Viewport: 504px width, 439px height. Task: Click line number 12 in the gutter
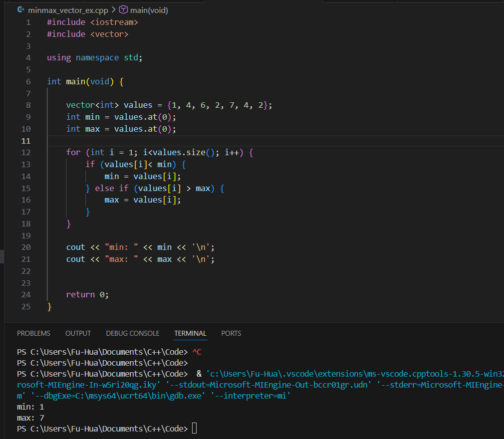26,153
